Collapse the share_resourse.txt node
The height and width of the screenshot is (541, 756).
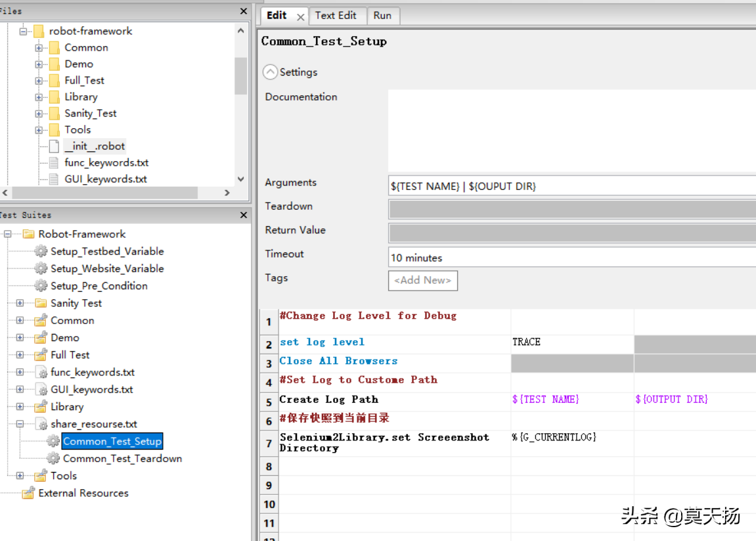click(x=20, y=424)
